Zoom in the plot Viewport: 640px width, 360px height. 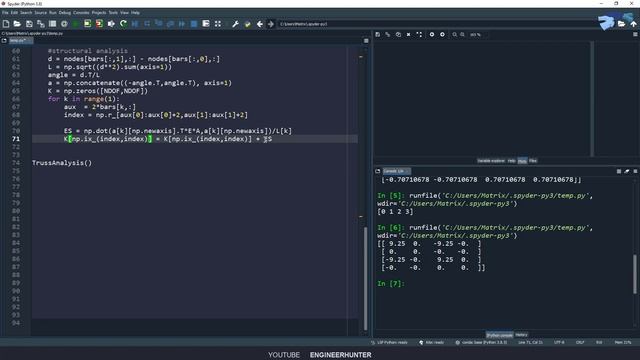point(462,35)
